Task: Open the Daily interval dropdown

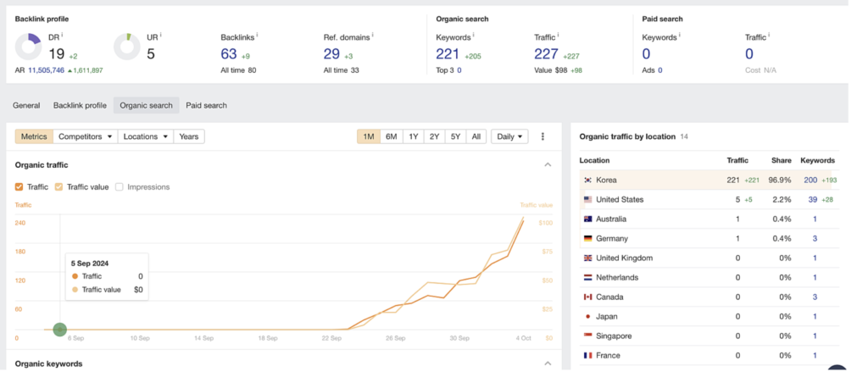Action: [509, 136]
